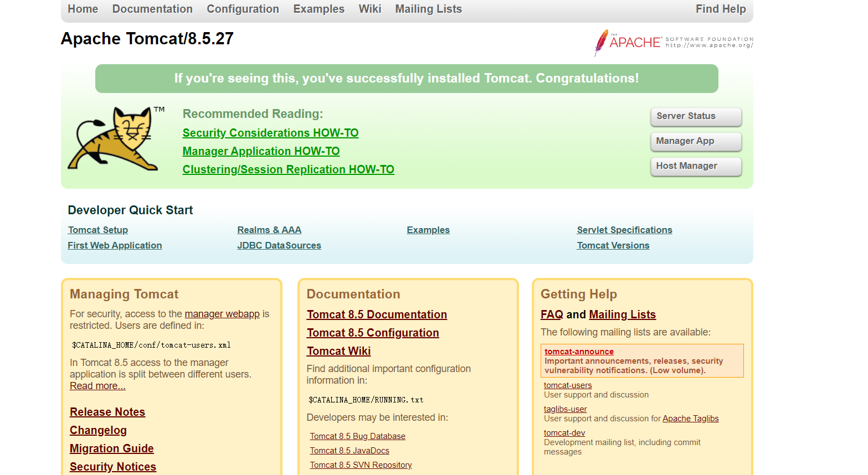Click the Managing Tomcat heading
This screenshot has width=868, height=475.
coord(124,294)
